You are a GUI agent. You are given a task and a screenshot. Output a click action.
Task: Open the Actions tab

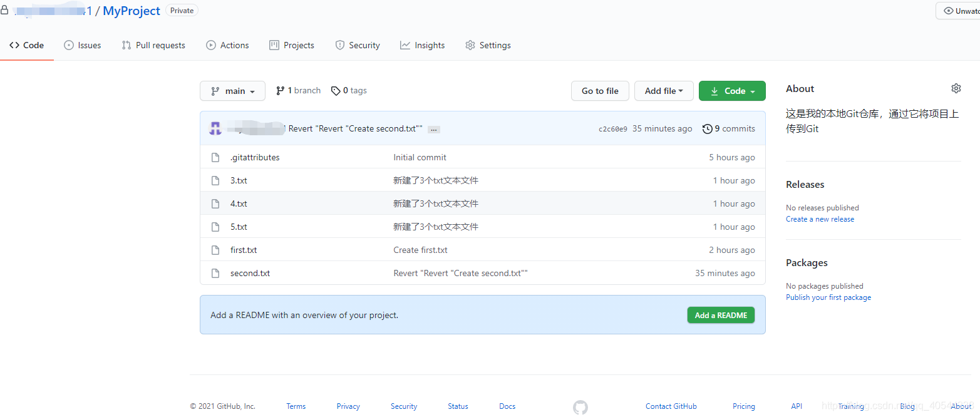tap(227, 45)
